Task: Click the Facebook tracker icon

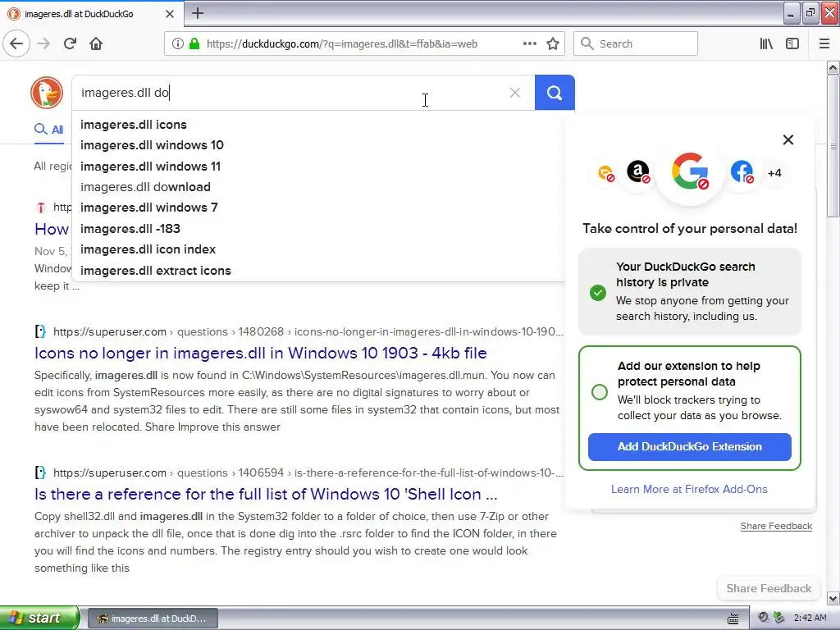Action: (742, 172)
